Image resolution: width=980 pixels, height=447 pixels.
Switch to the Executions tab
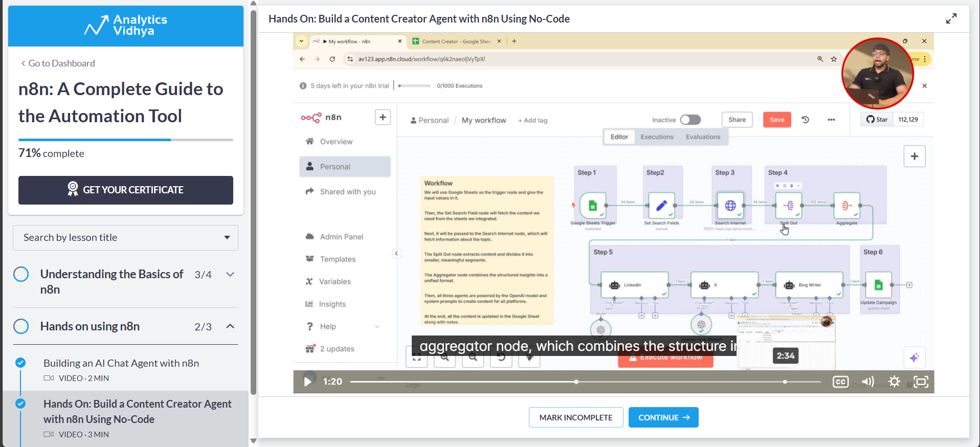(656, 137)
